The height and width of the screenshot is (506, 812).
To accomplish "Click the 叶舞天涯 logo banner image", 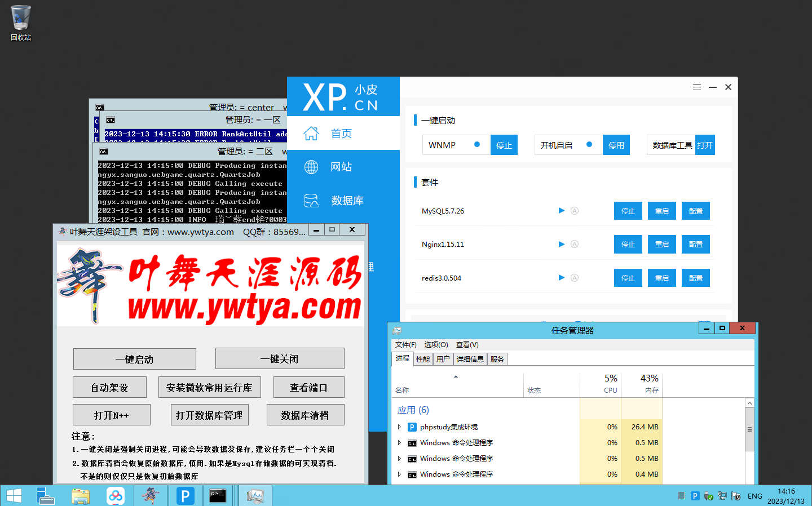I will [210, 285].
